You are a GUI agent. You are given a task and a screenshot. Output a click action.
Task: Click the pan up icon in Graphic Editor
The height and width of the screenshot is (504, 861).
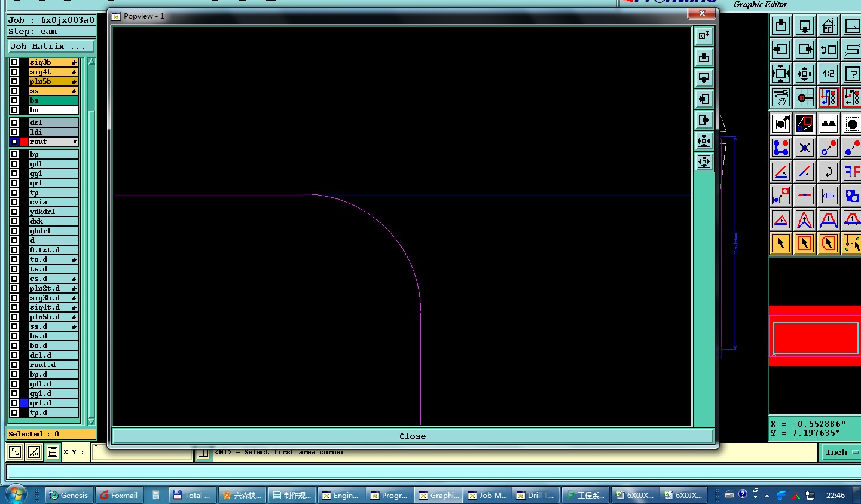point(781,26)
